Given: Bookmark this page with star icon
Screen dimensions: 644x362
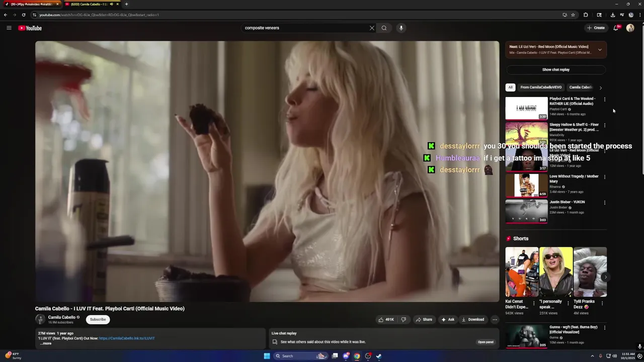Looking at the screenshot, I should click(573, 15).
